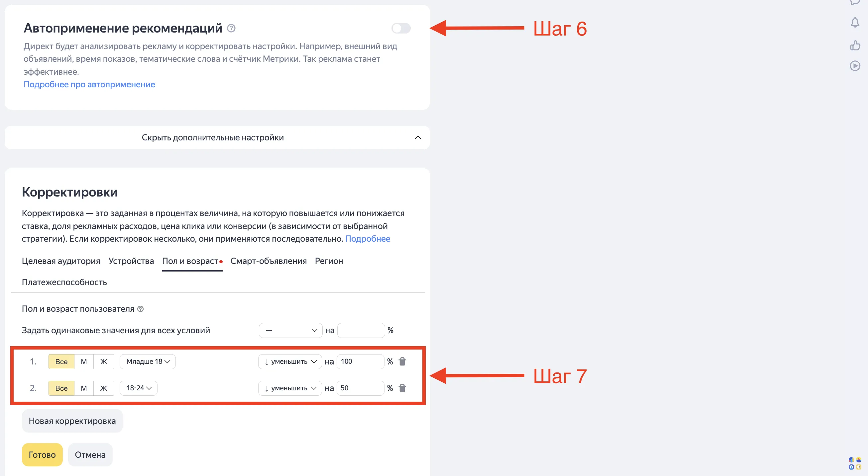The image size is (868, 476).
Task: Switch to the Устройства tab
Action: coord(131,261)
